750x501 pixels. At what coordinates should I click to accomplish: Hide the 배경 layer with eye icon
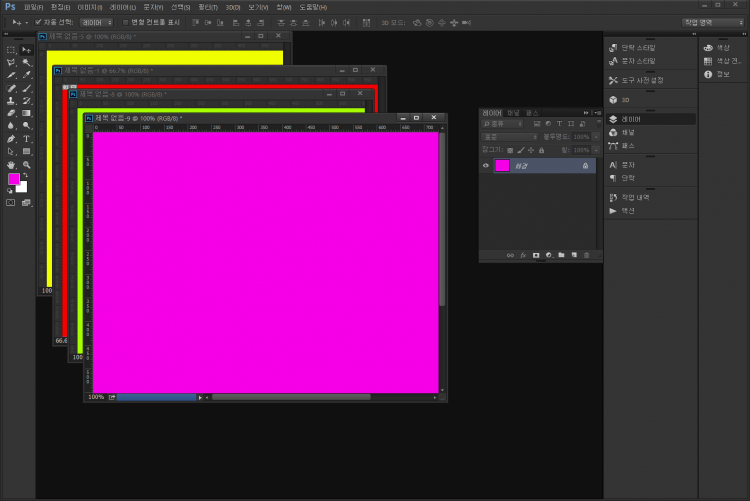click(x=486, y=166)
